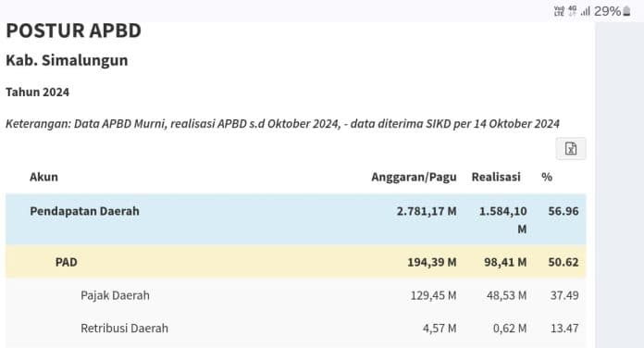The width and height of the screenshot is (644, 348).
Task: Tap the signal strength bars icon
Action: coord(586,11)
